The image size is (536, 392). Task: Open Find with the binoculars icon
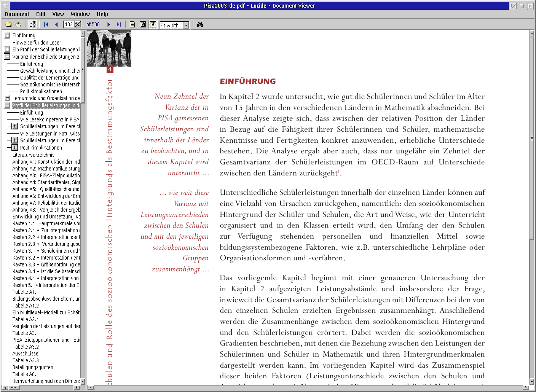point(200,24)
